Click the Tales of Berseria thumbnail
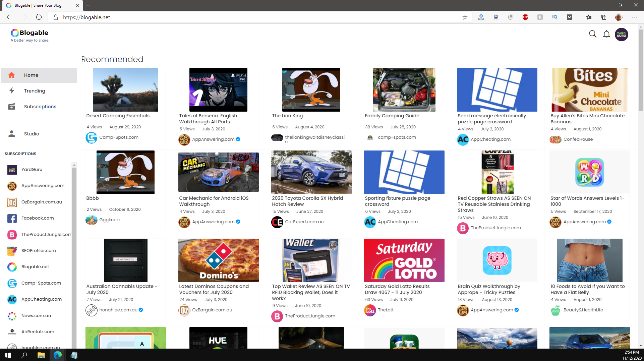Image resolution: width=644 pixels, height=361 pixels. 218,90
